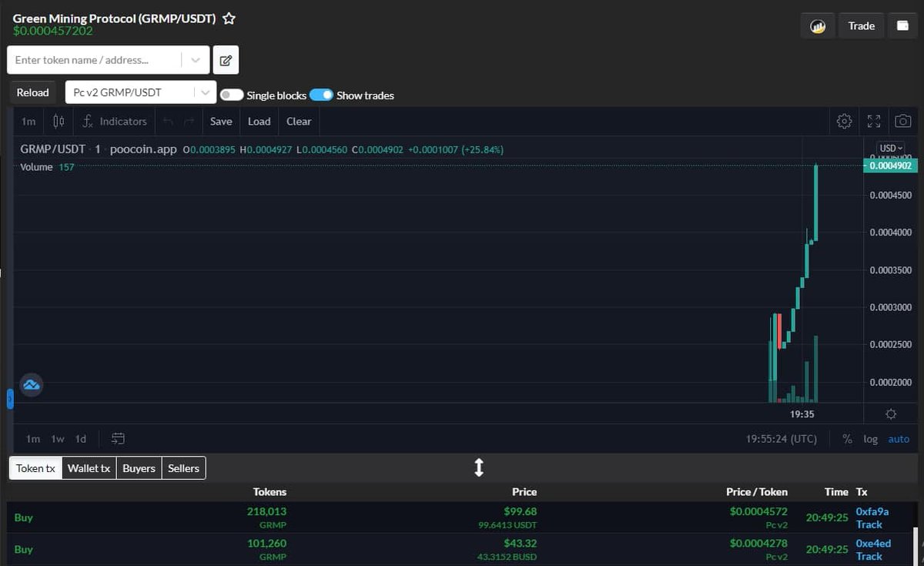Screen dimensions: 924x566
Task: Click the $0.000457202 header price
Action: pos(53,31)
